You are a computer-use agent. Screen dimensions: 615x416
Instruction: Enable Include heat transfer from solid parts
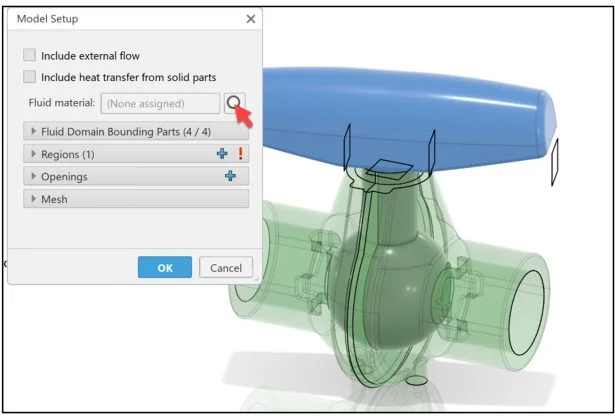coord(29,77)
